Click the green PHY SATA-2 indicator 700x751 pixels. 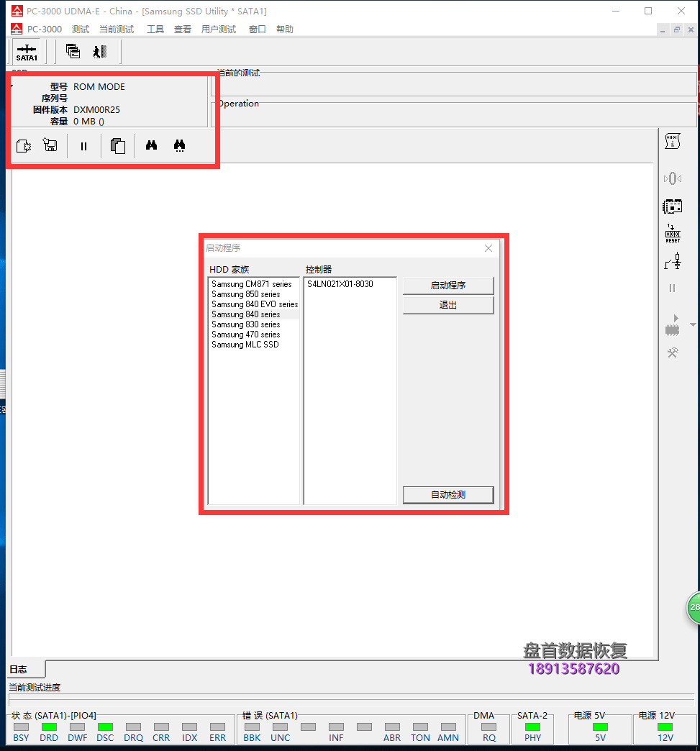click(532, 727)
